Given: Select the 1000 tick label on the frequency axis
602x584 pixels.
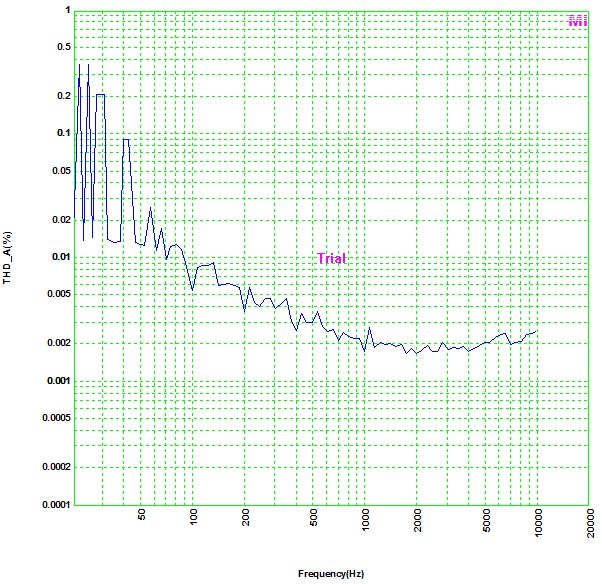Looking at the screenshot, I should click(x=368, y=520).
